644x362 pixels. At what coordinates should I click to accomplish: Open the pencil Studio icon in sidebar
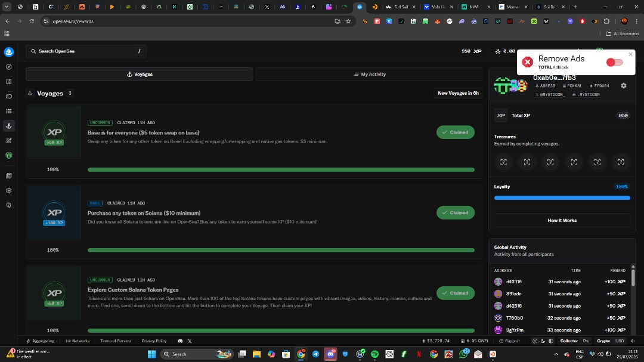point(8,141)
